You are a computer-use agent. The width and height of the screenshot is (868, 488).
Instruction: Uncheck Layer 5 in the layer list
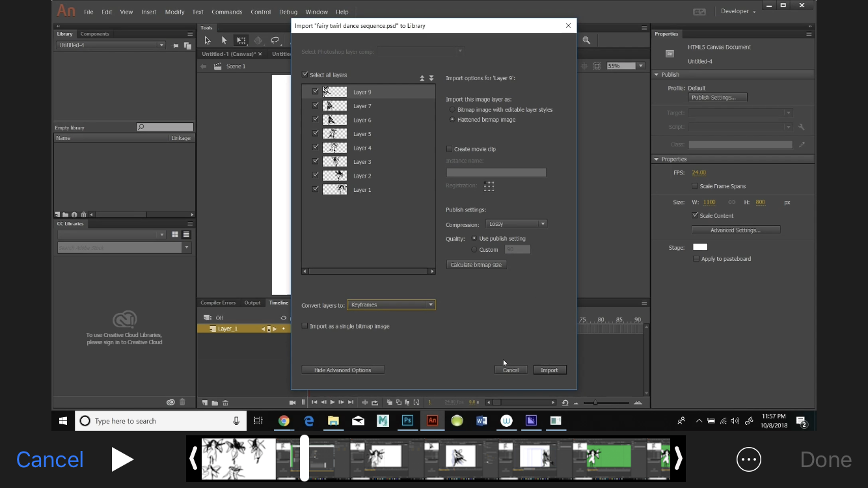tap(316, 133)
